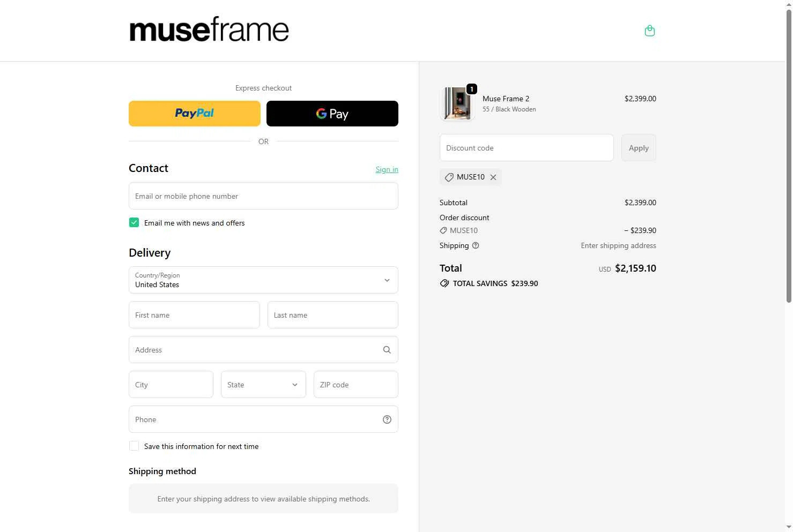The image size is (793, 532).
Task: Focus the Email or mobile phone number field
Action: [263, 196]
